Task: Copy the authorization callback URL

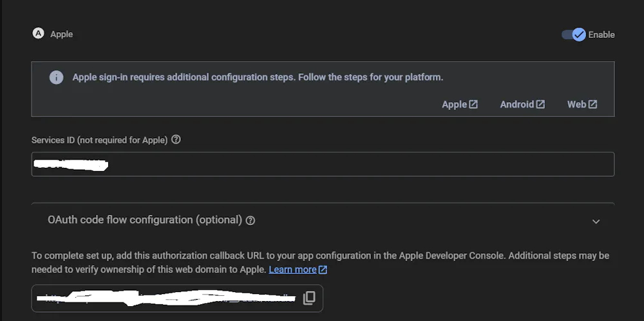Action: coord(309,298)
